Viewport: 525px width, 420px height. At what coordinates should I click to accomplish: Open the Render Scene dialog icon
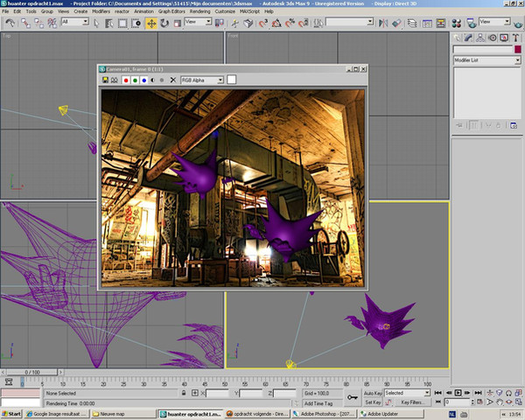(x=472, y=23)
